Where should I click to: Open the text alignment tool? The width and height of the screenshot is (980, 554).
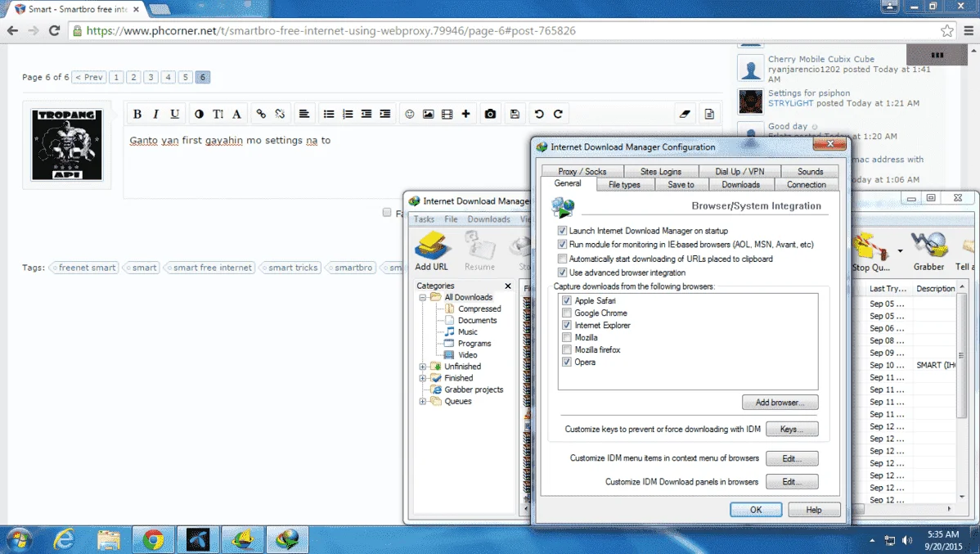click(303, 114)
